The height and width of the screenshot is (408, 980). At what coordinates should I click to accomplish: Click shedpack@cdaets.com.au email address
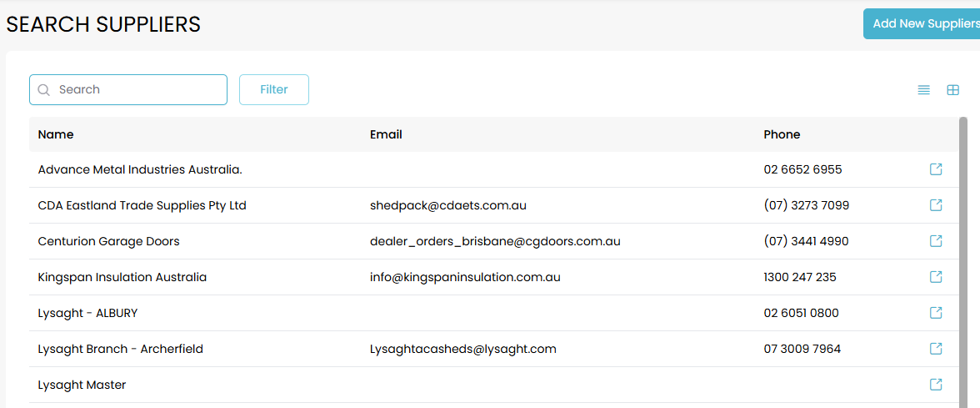click(447, 205)
